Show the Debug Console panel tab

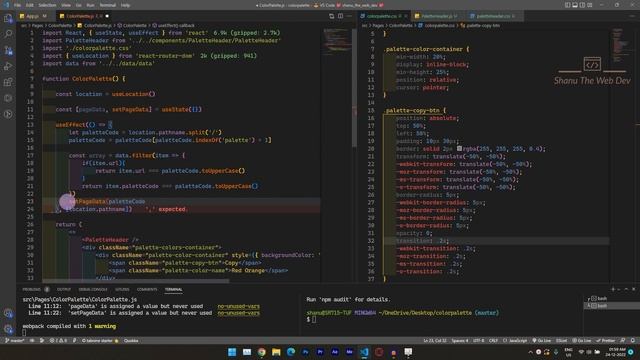tap(93, 289)
